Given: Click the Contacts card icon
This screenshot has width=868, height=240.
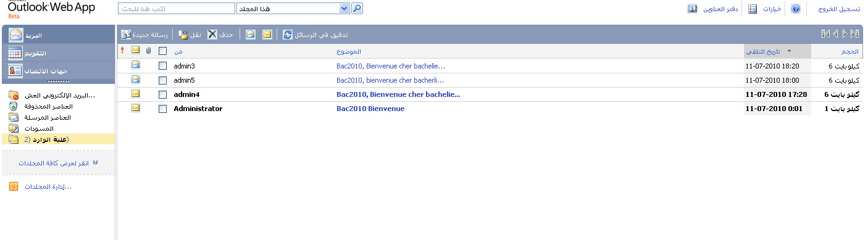Looking at the screenshot, I should (15, 70).
